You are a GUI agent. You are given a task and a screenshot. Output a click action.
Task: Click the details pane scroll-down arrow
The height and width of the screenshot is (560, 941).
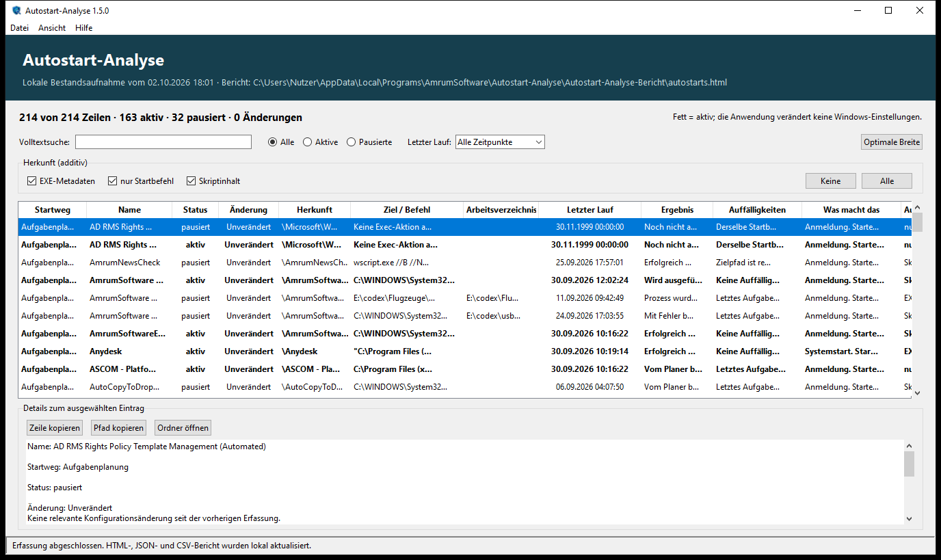[909, 519]
